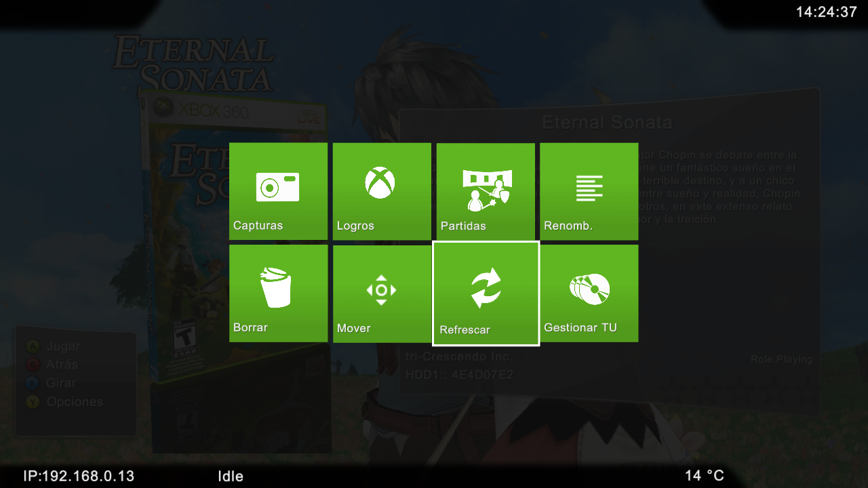Click the clock in the top-right corner
Screen dimensions: 868x488
point(826,12)
